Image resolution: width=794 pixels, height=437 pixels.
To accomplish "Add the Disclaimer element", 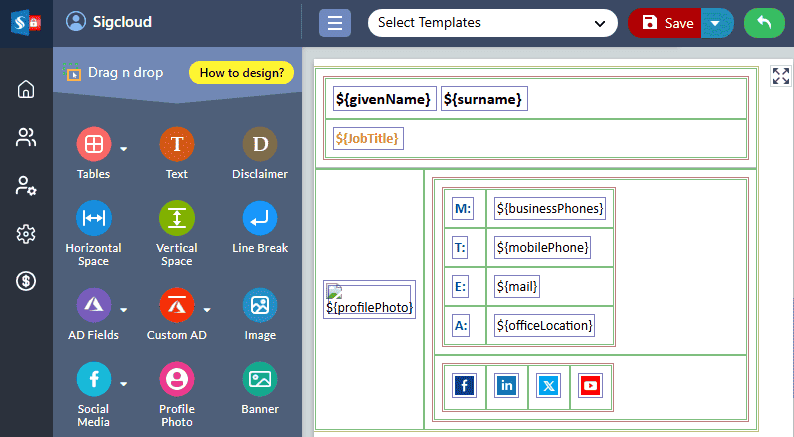I will click(x=260, y=145).
